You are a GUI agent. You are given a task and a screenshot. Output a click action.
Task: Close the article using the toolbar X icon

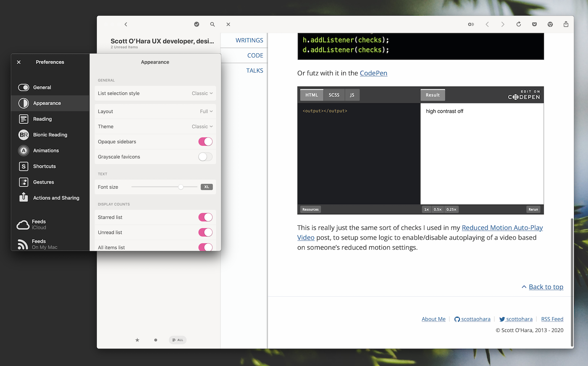228,24
